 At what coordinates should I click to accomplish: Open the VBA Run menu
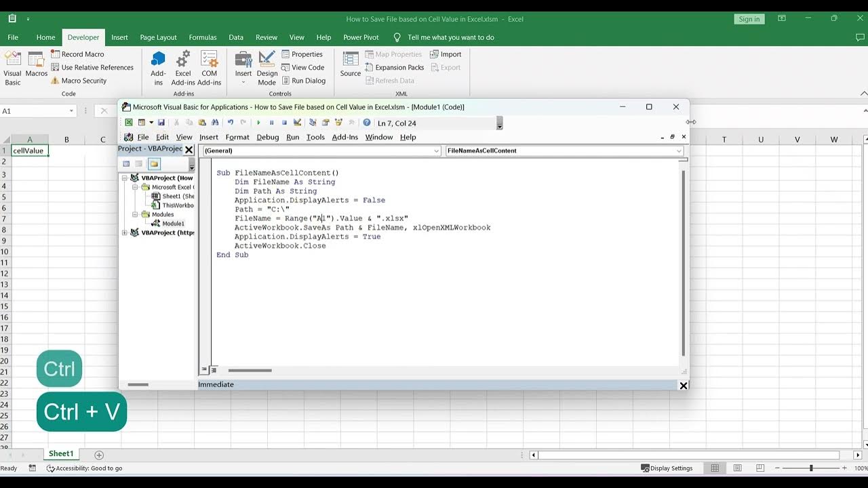coord(292,137)
